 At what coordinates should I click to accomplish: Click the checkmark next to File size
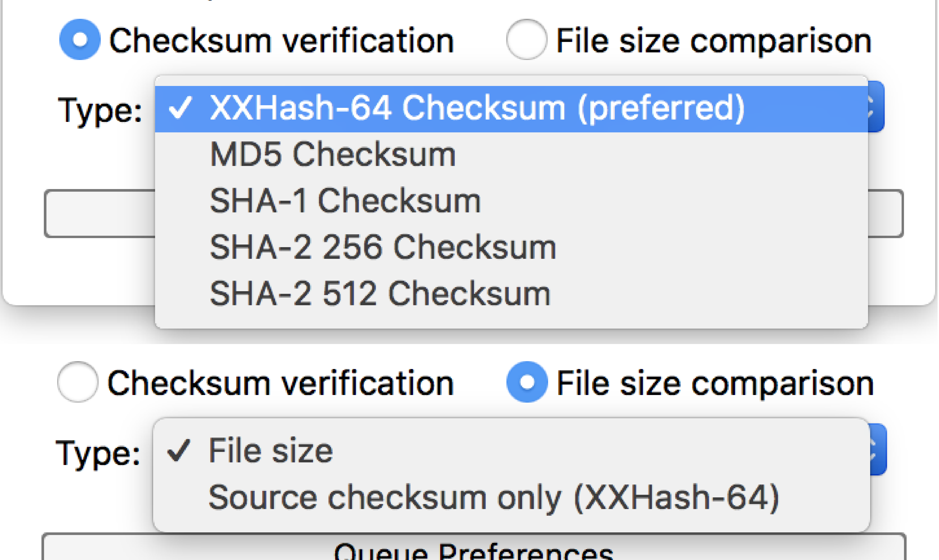click(x=178, y=450)
